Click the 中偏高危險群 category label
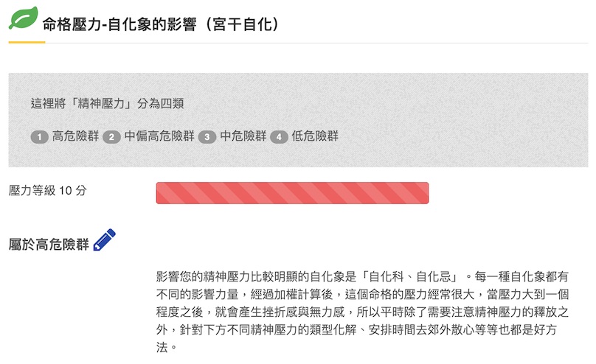This screenshot has width=596, height=364. click(x=159, y=136)
